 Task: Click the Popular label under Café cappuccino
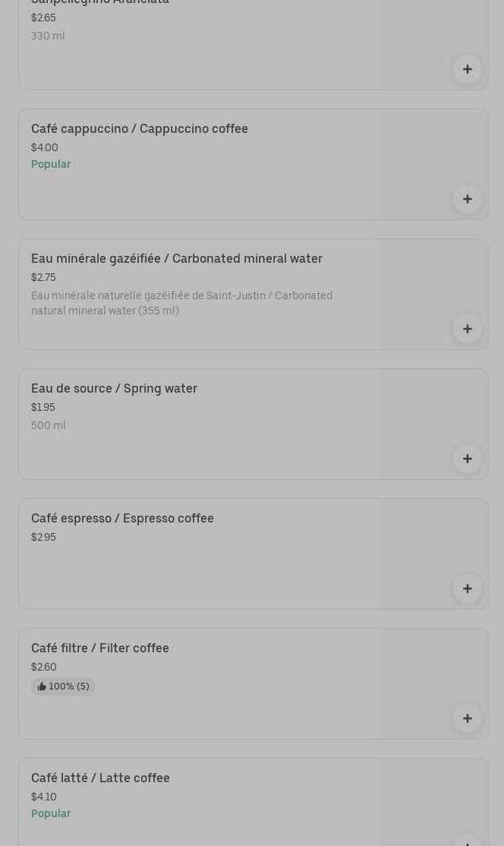tap(51, 164)
